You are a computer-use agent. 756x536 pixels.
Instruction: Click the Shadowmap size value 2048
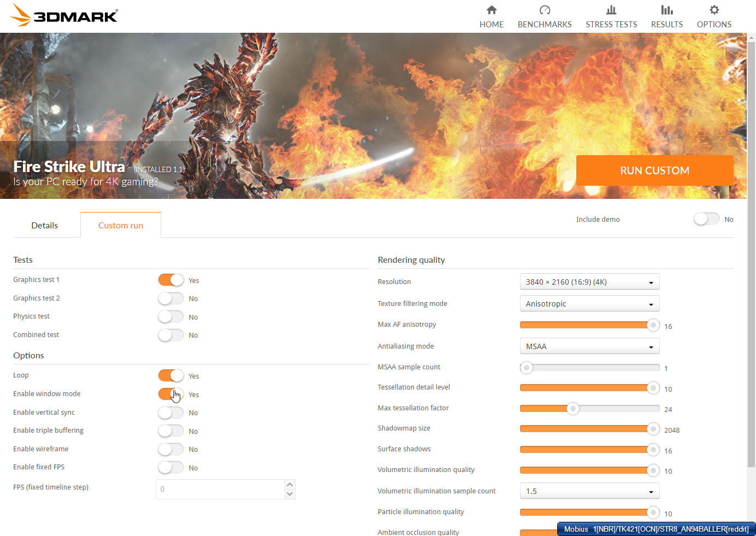pos(672,431)
